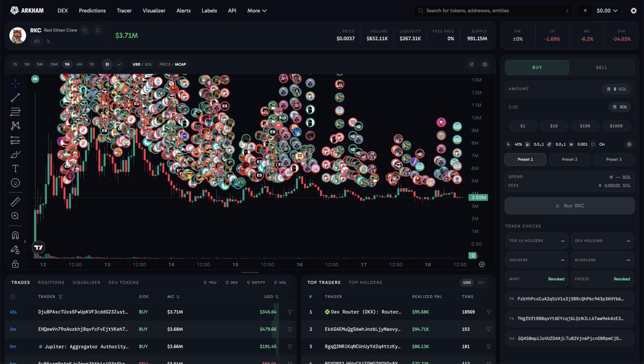Switch to the TOP HOLDERS tab
Image resolution: width=644 pixels, height=364 pixels.
[365, 283]
